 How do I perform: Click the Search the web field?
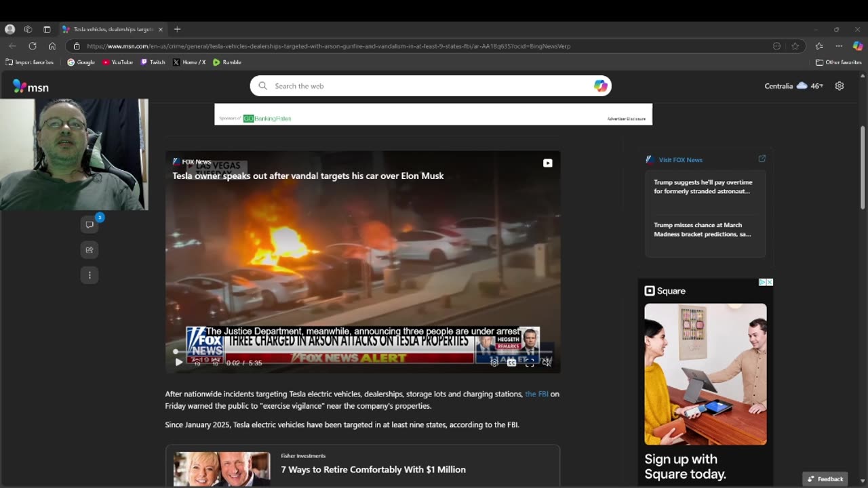(431, 86)
